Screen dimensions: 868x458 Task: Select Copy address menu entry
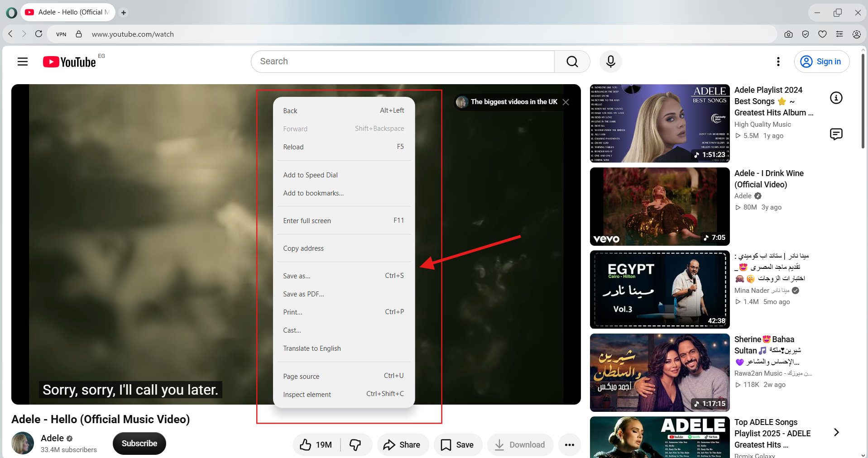(344, 248)
